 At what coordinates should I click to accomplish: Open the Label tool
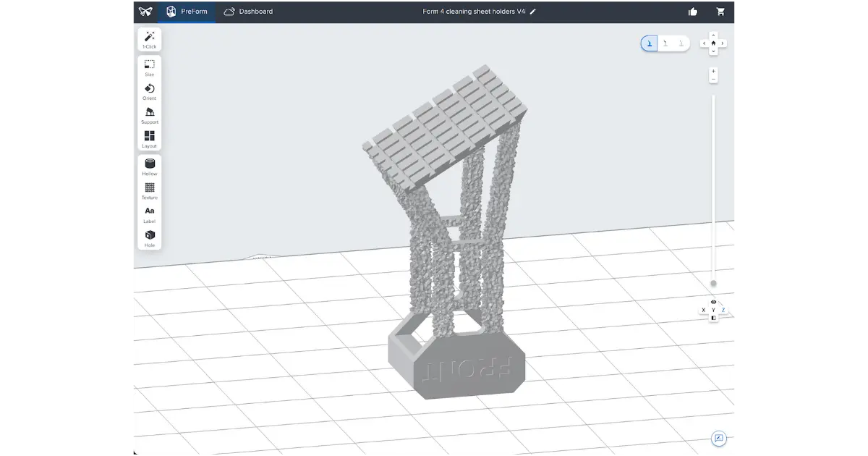(150, 215)
